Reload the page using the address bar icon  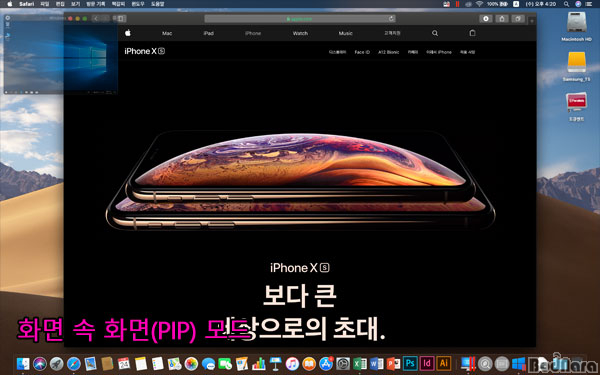tap(391, 18)
